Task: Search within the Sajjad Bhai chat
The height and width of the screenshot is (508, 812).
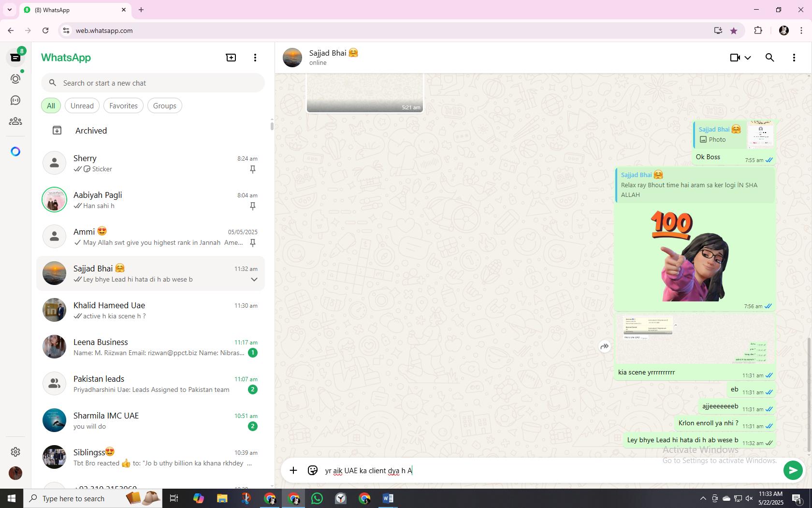Action: [x=770, y=58]
